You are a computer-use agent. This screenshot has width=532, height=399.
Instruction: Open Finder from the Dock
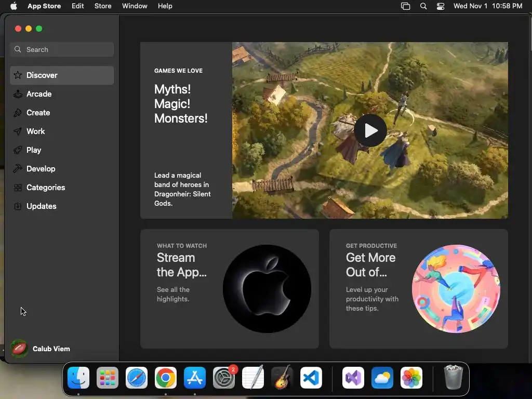tap(78, 378)
